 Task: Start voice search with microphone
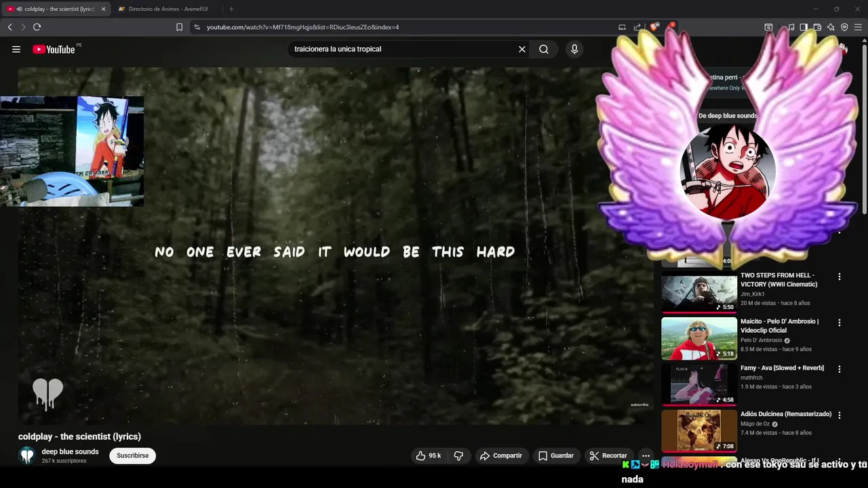(574, 49)
